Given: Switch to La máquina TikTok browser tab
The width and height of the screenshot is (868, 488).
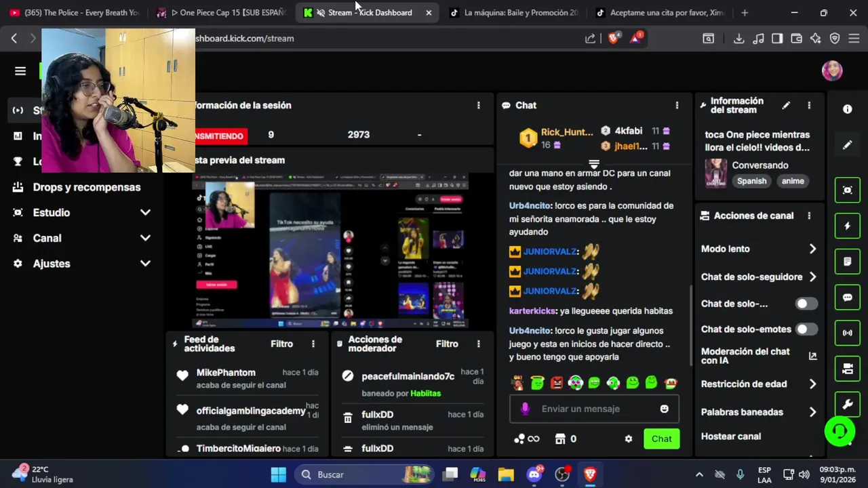Looking at the screenshot, I should click(x=514, y=12).
